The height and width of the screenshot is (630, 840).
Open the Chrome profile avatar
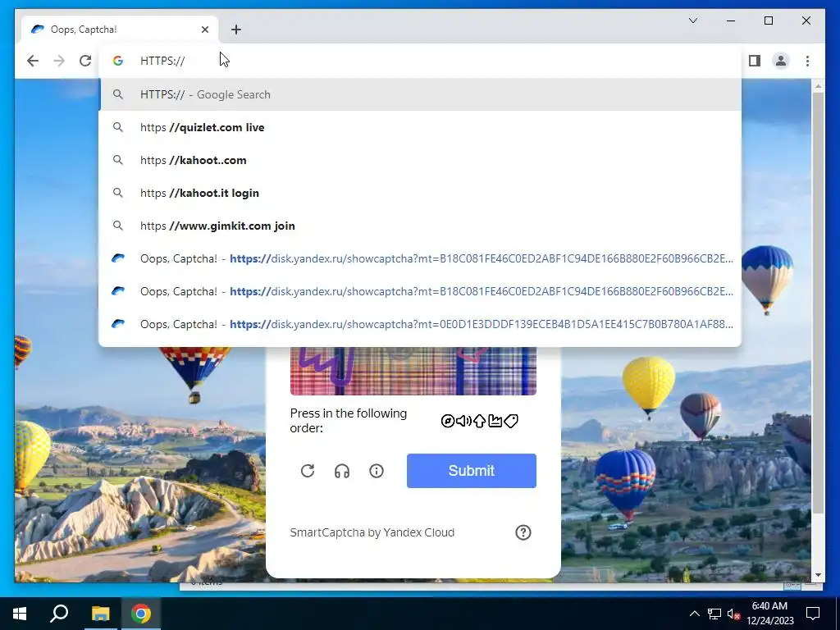(781, 61)
